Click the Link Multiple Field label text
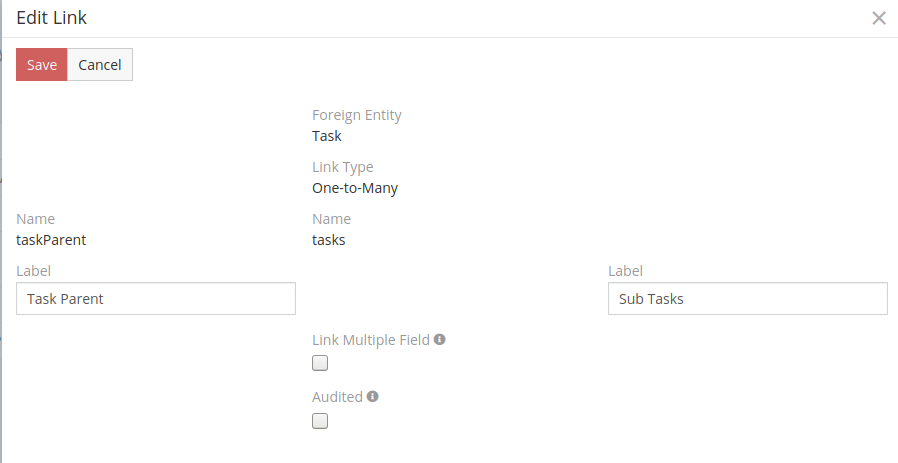 pos(370,340)
